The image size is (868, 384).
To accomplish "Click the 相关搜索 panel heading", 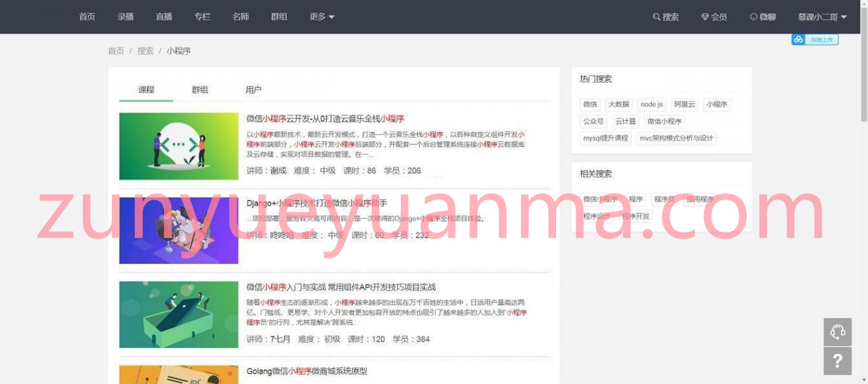I will point(596,174).
